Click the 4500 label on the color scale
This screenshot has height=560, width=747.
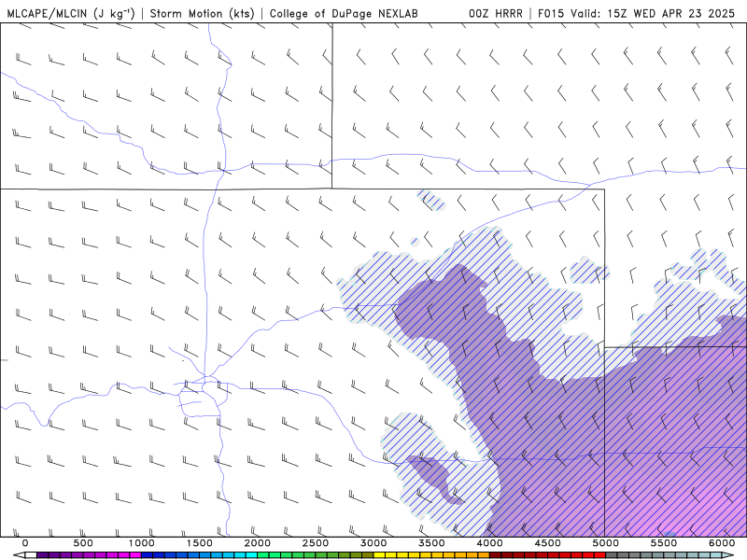548,543
